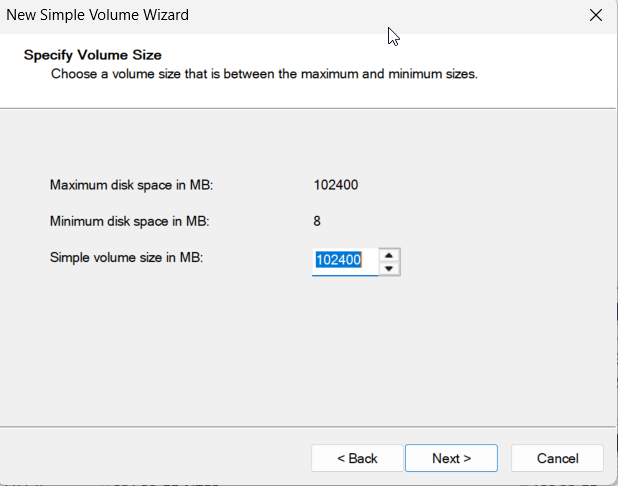Viewport: 618px width, 486px height.
Task: Click the Simple volume size input field
Action: point(345,262)
